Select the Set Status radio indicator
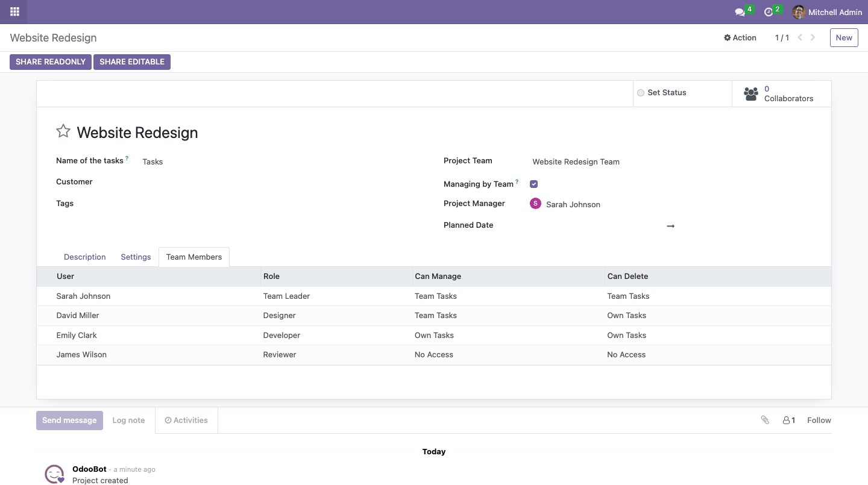The height and width of the screenshot is (485, 868). [641, 93]
